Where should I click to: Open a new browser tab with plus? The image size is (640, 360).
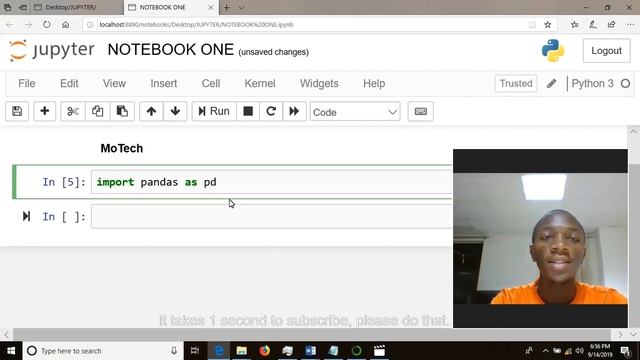coord(227,7)
